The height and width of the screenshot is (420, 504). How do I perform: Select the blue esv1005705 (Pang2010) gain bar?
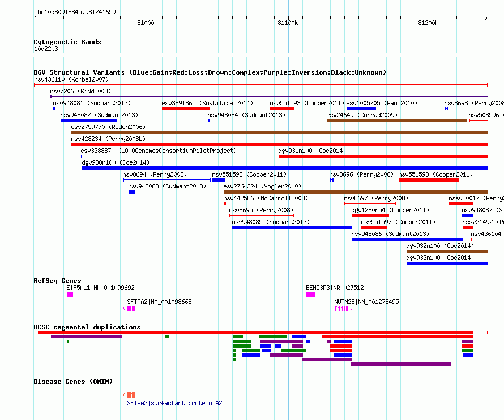click(x=361, y=109)
